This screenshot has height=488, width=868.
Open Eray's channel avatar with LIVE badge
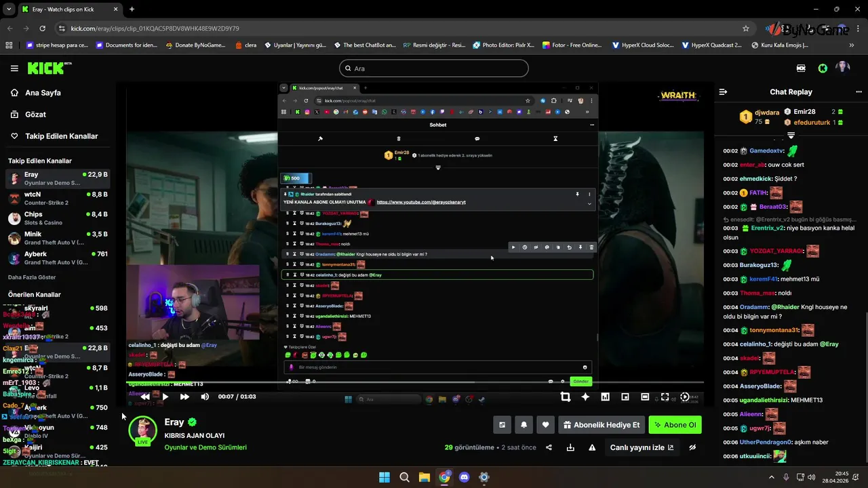143,431
